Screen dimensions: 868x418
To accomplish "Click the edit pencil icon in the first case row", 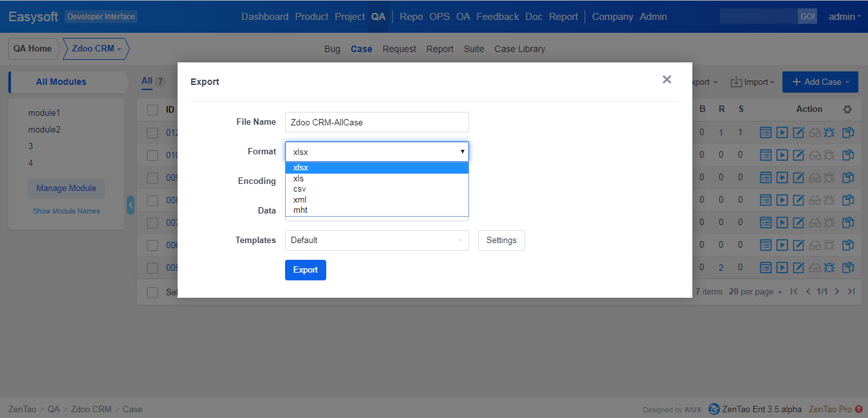I will tap(799, 133).
